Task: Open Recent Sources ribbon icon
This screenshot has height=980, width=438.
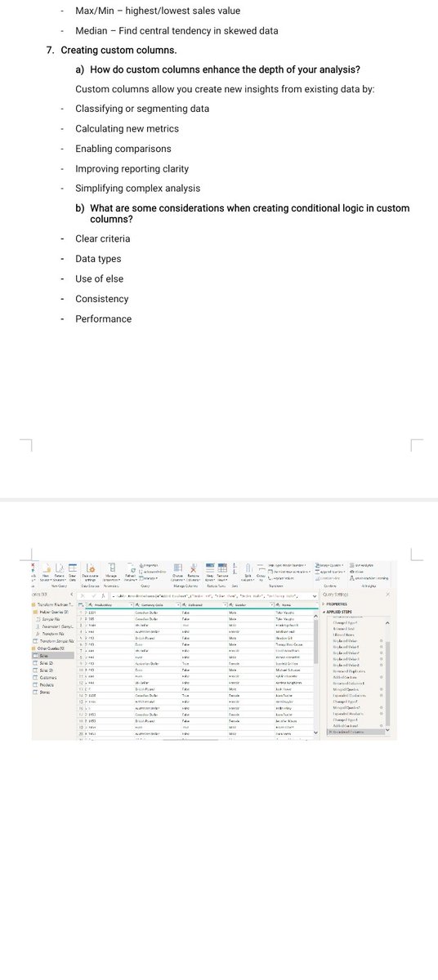Action: pyautogui.click(x=59, y=572)
